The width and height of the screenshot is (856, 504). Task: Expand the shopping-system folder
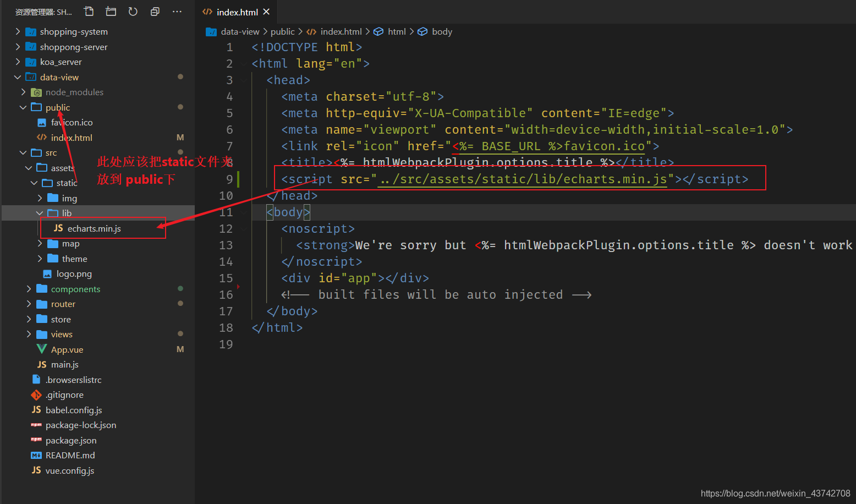pos(74,32)
